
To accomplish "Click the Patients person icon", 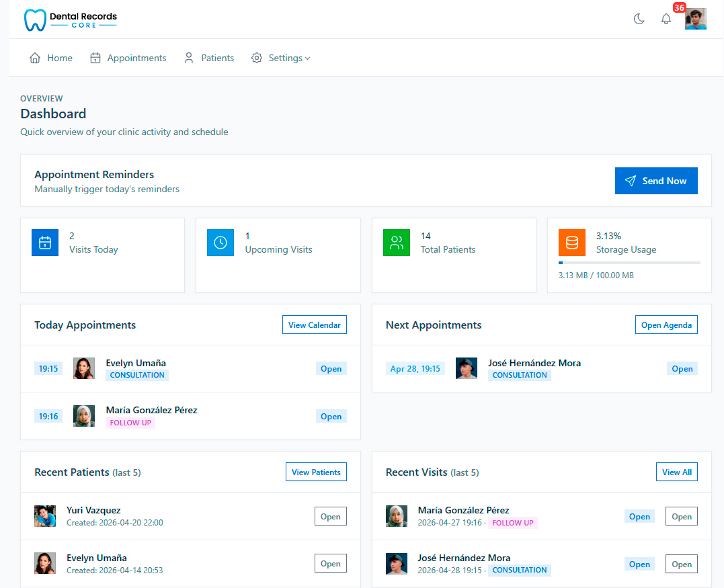I will click(189, 58).
